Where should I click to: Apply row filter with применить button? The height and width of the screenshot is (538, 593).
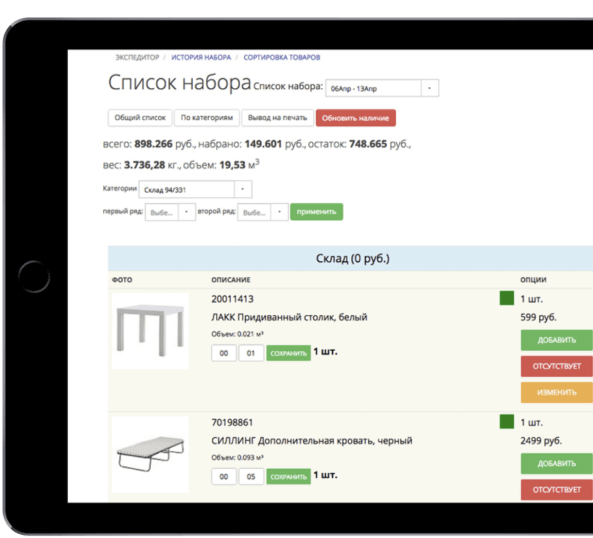pos(317,212)
